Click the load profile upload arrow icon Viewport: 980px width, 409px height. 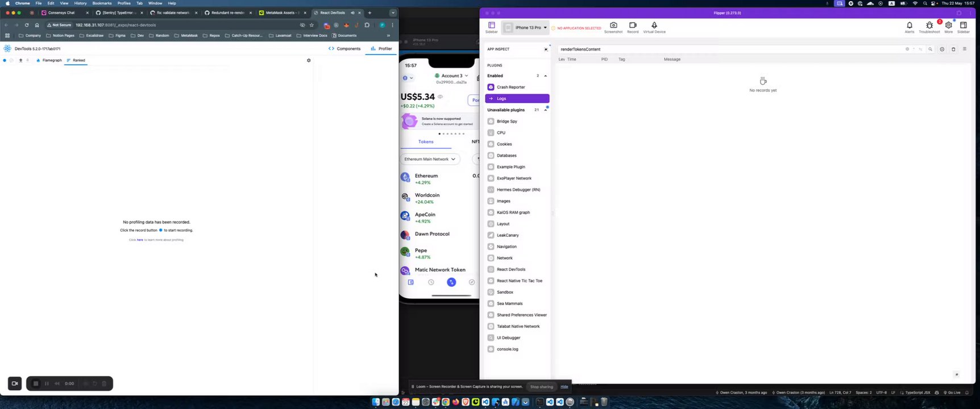point(20,60)
